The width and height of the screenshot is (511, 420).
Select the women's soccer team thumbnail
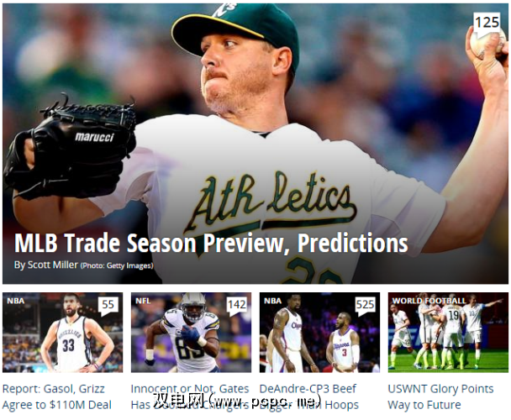448,333
